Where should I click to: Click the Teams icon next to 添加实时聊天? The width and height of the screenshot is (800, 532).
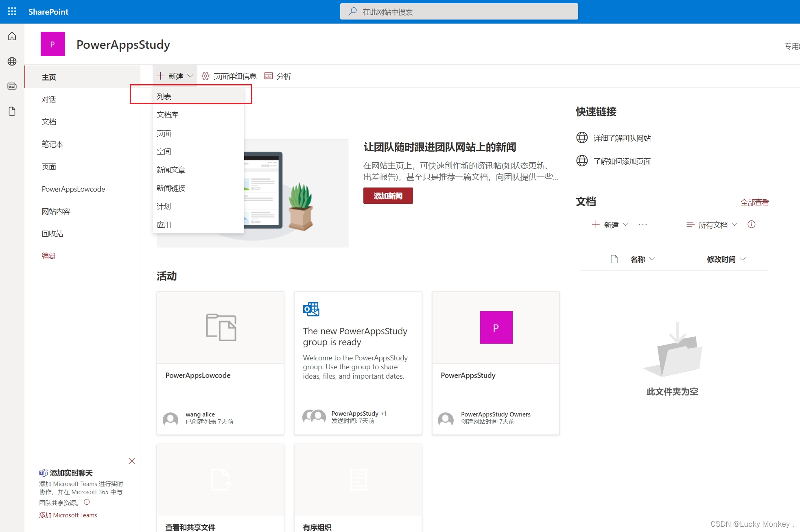43,473
